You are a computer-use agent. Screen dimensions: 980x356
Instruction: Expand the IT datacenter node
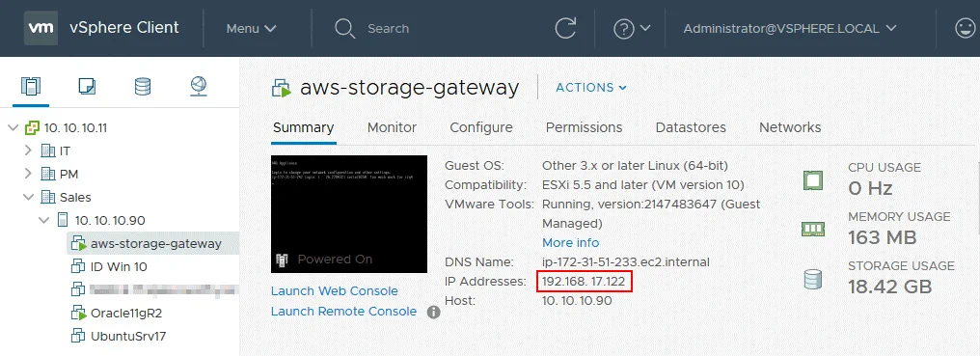(28, 151)
